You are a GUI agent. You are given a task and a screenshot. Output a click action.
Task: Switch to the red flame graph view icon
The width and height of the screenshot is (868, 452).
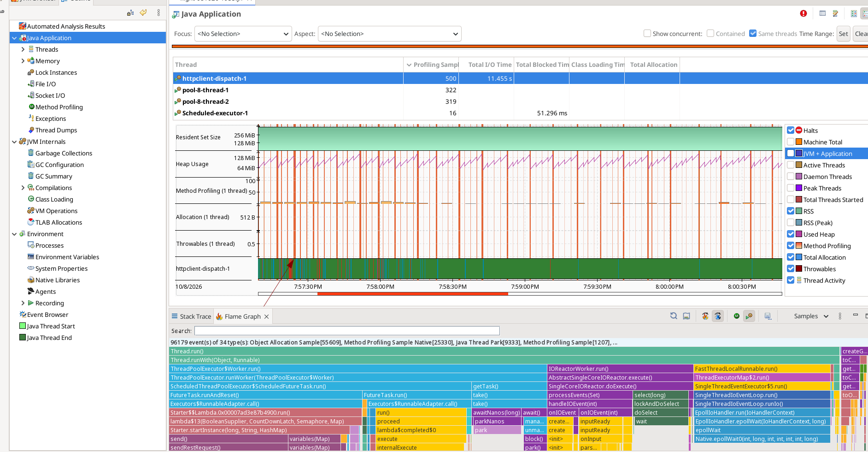click(705, 316)
